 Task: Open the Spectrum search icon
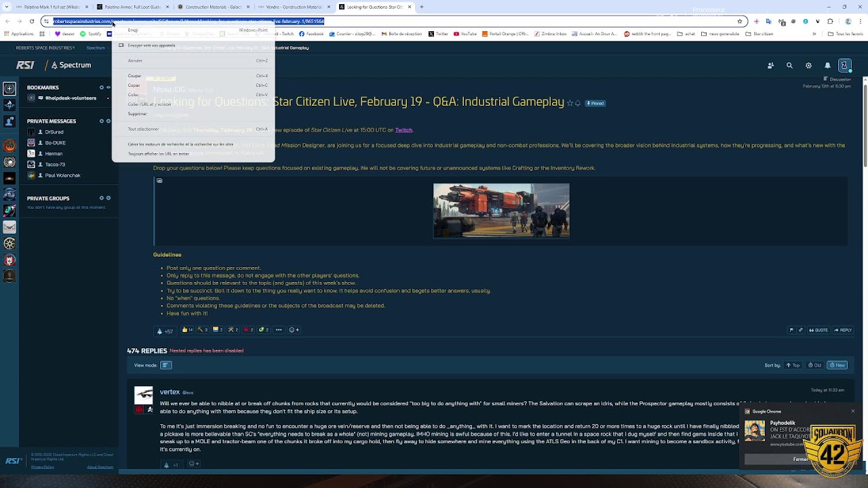click(x=789, y=66)
